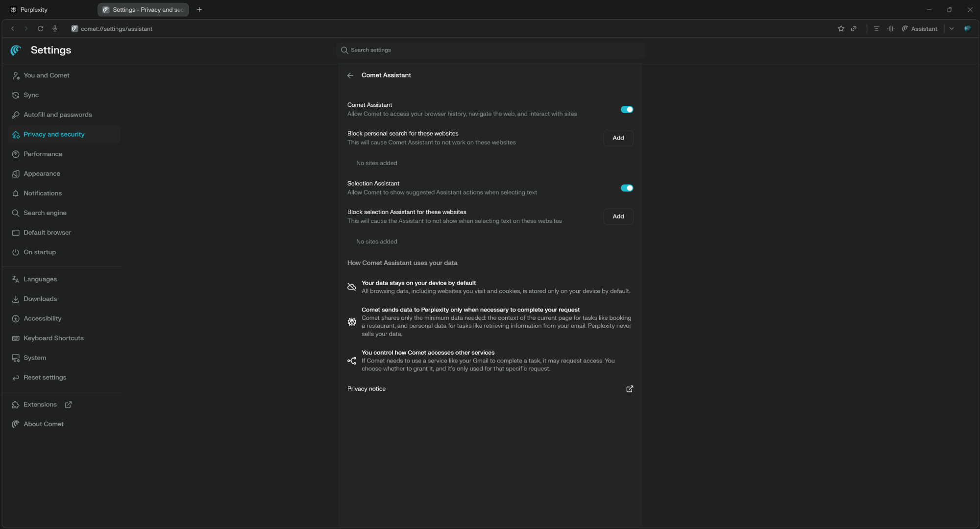Open System settings
Image resolution: width=980 pixels, height=529 pixels.
tap(64, 358)
